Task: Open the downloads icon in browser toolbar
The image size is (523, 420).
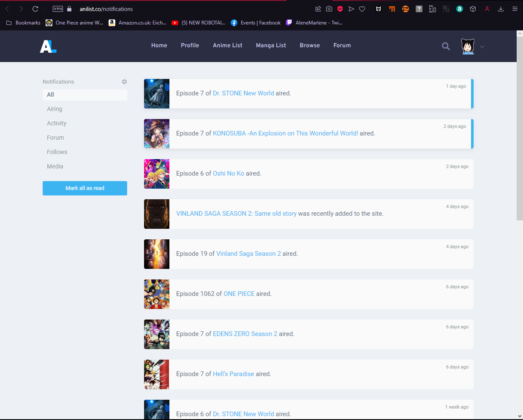Action: pos(501,8)
